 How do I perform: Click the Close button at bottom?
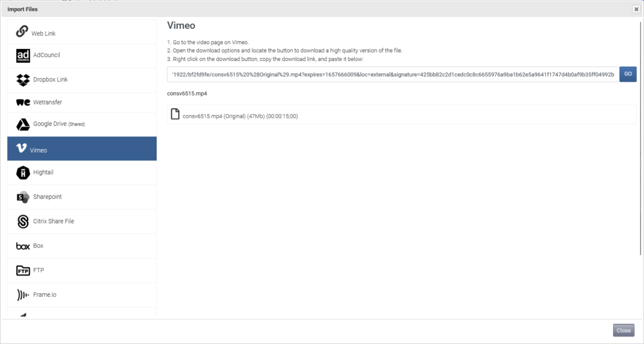point(623,330)
